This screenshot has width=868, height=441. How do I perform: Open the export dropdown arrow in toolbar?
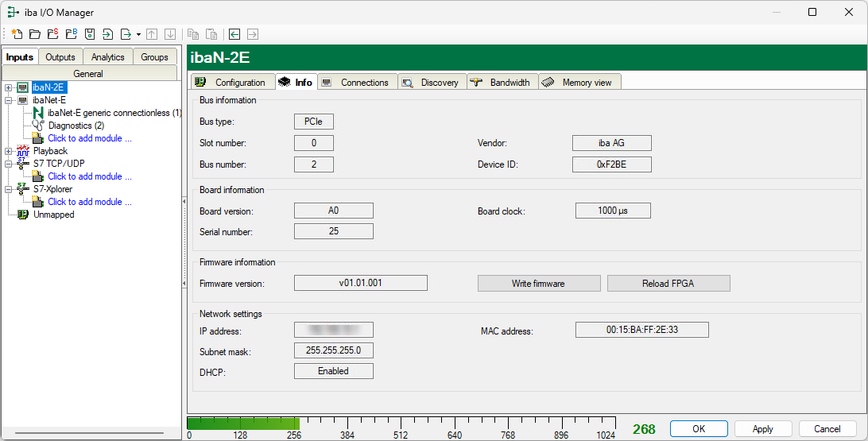(x=138, y=35)
